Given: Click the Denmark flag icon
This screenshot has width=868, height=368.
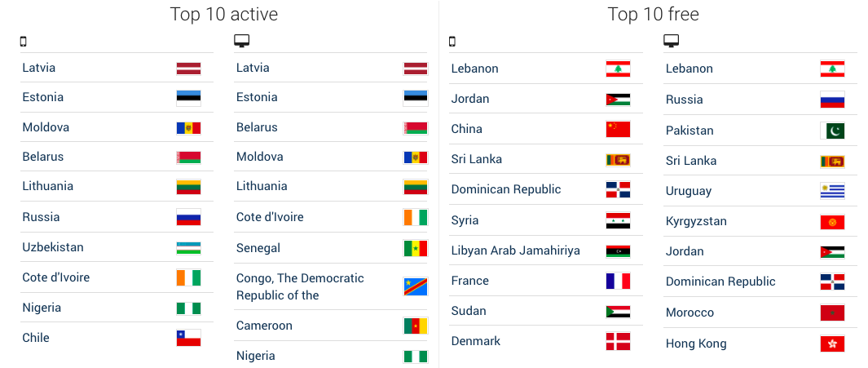Looking at the screenshot, I should (619, 341).
